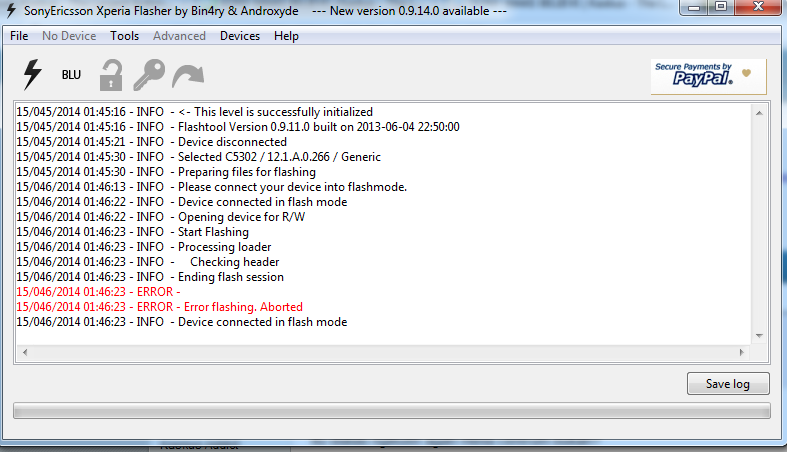Open the Tools menu

(x=124, y=36)
